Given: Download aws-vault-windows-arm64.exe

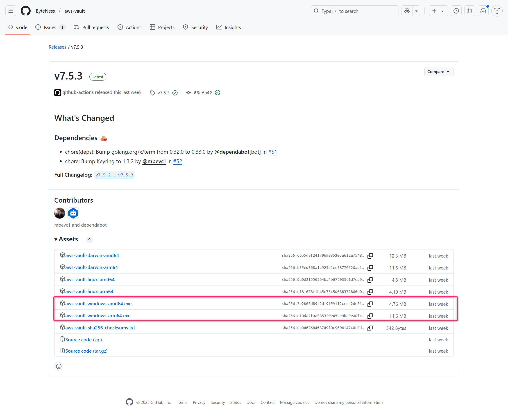Looking at the screenshot, I should point(98,315).
